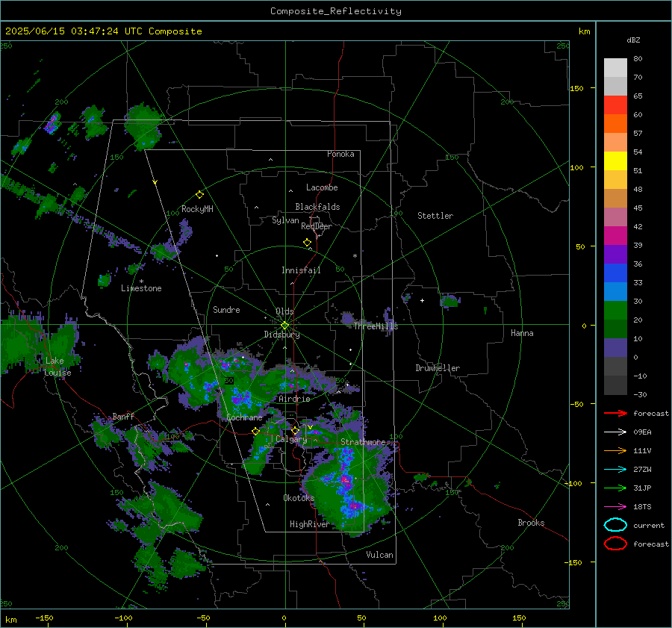The height and width of the screenshot is (628, 672).
Task: Click the Sundre town label
Action: coord(226,309)
